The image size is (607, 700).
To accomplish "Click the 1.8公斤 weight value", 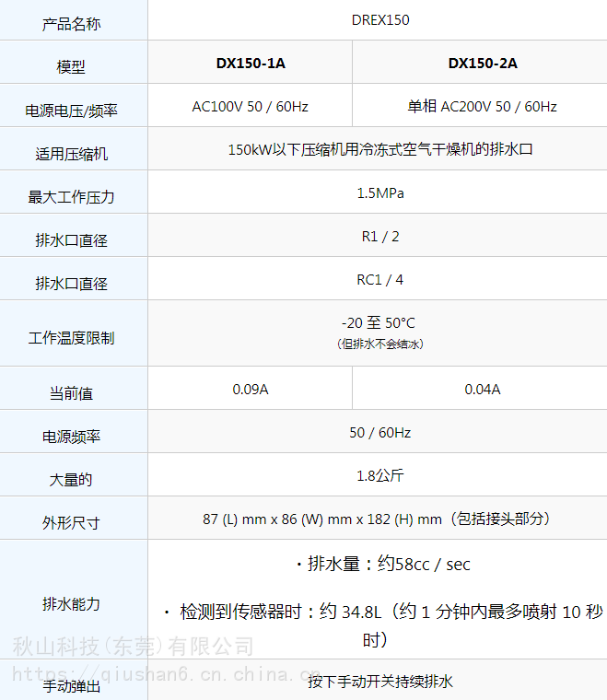I will [380, 476].
